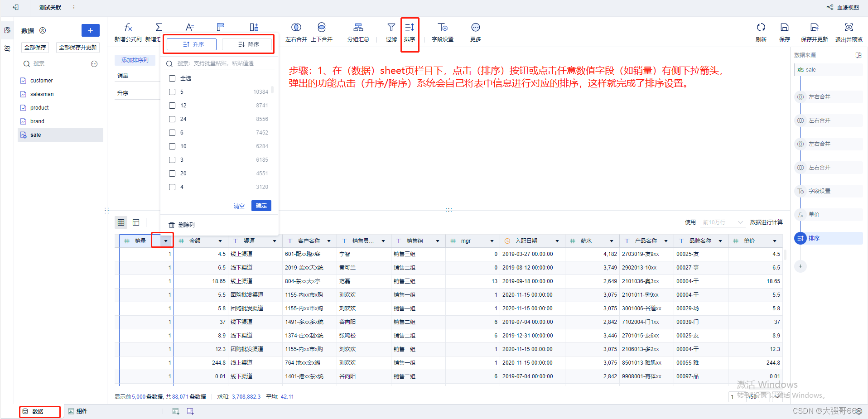Click the 确定 confirm button

tap(261, 206)
